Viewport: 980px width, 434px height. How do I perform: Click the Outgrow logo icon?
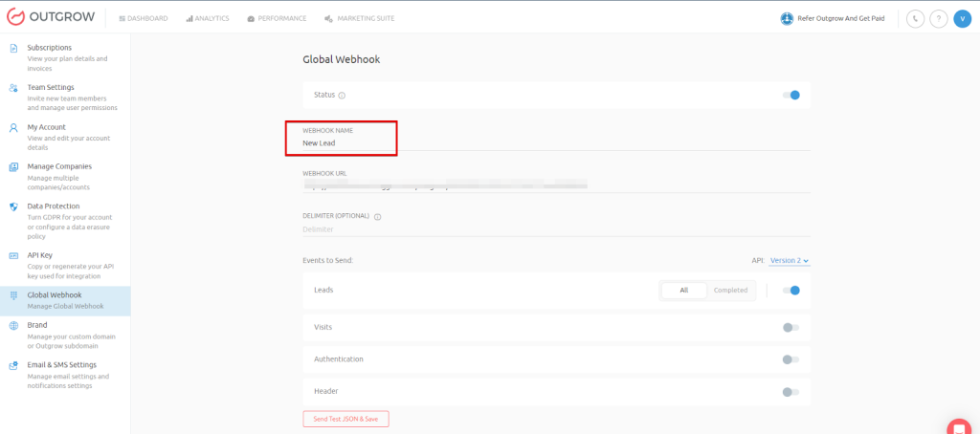pos(15,18)
